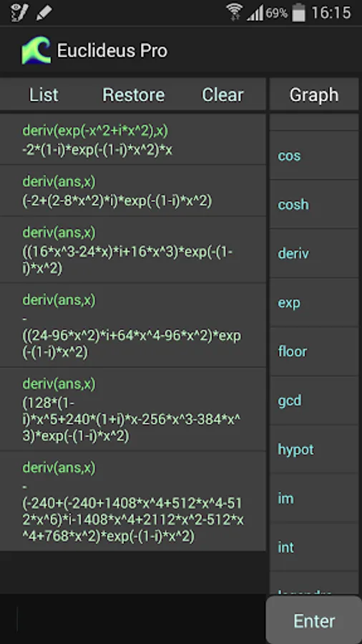
Task: Insert the im function
Action: [314, 498]
